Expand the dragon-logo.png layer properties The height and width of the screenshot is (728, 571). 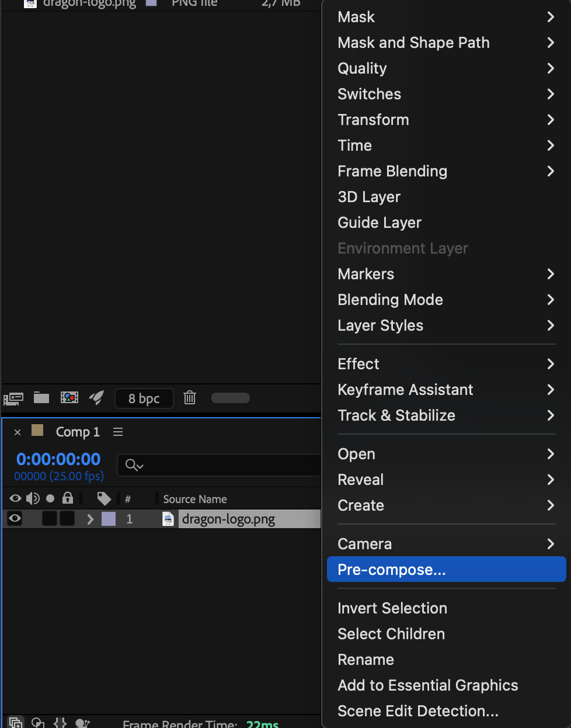click(x=90, y=519)
